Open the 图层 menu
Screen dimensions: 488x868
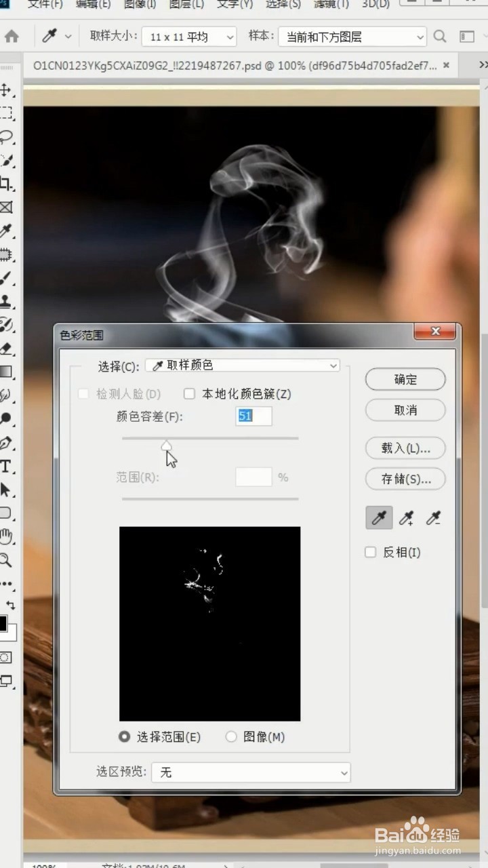click(x=186, y=4)
